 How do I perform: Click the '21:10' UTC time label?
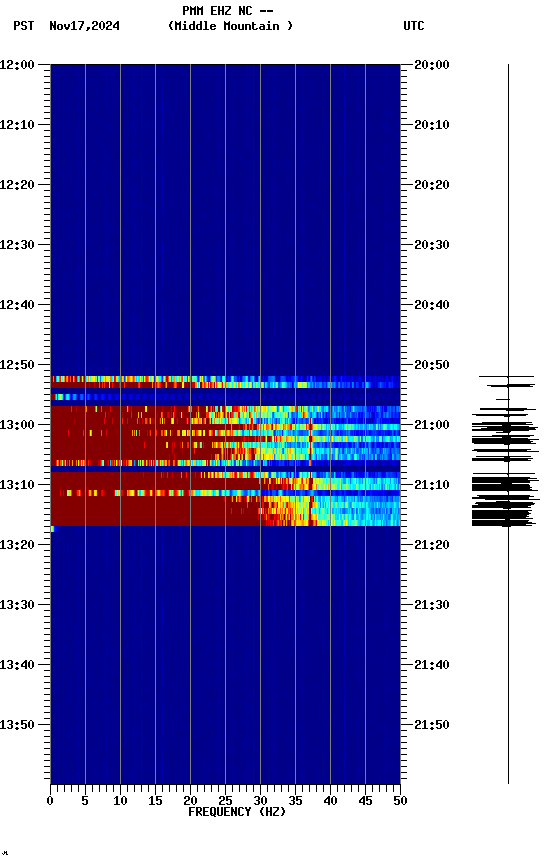[x=432, y=485]
